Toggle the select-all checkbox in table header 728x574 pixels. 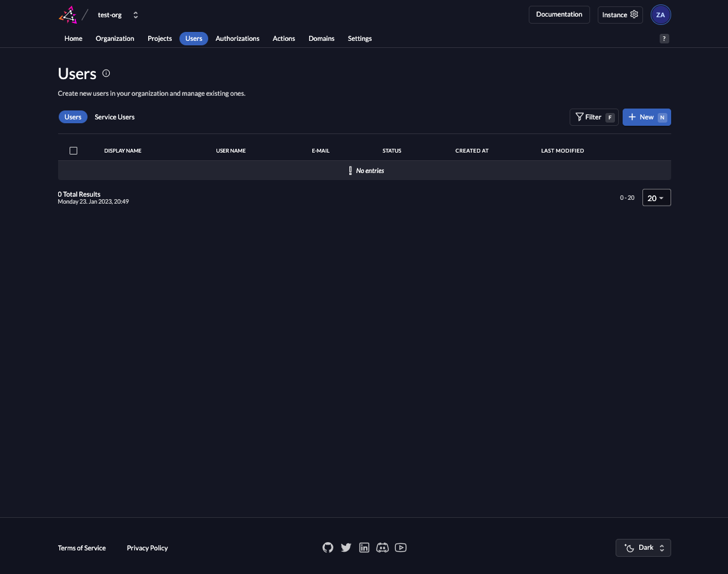coord(73,151)
